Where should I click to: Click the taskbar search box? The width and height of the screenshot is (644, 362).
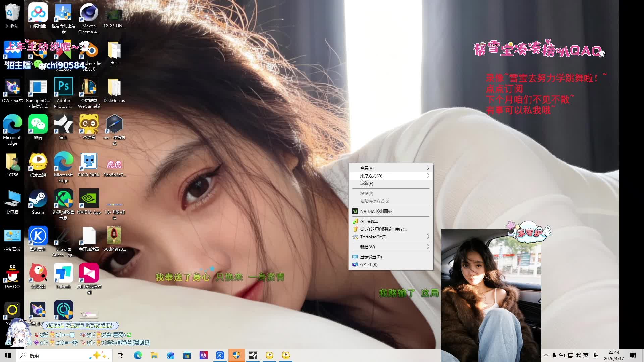[x=54, y=355]
